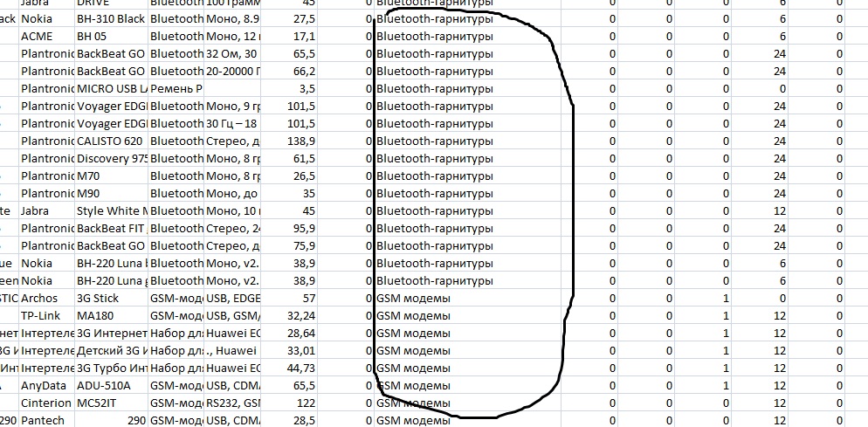Click the '3G Stick' model cell
This screenshot has height=427, width=868.
coord(111,298)
